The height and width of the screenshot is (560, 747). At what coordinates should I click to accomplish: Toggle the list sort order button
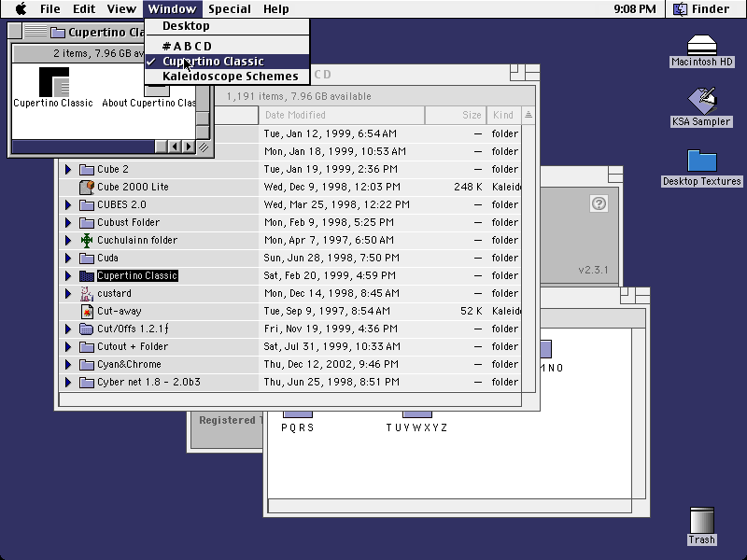click(529, 115)
